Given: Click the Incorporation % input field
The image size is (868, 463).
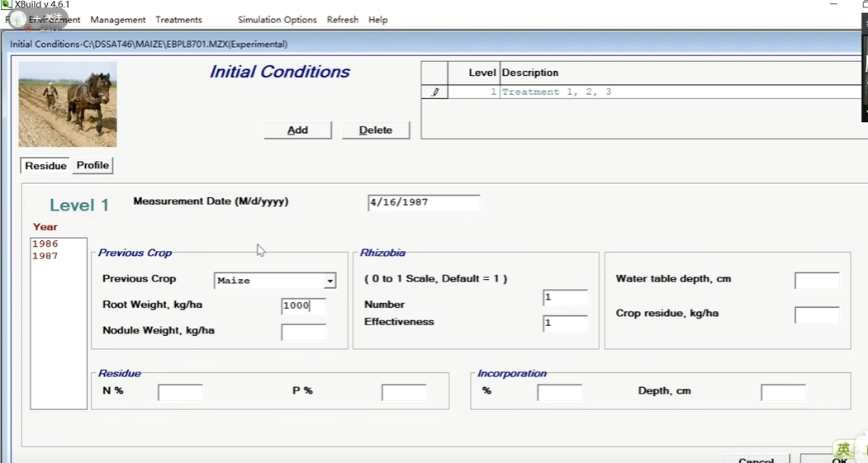Looking at the screenshot, I should click(x=560, y=392).
